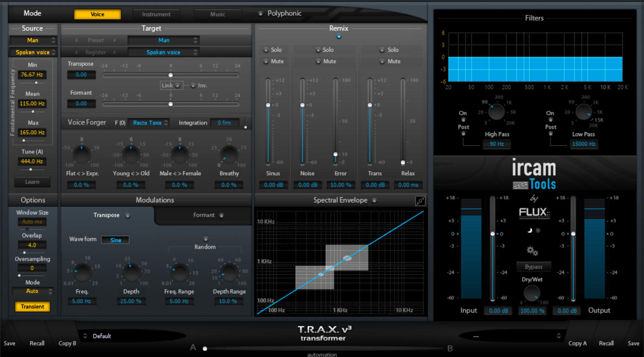Click the Input gain fader
The width and height of the screenshot is (644, 357).
tap(493, 234)
